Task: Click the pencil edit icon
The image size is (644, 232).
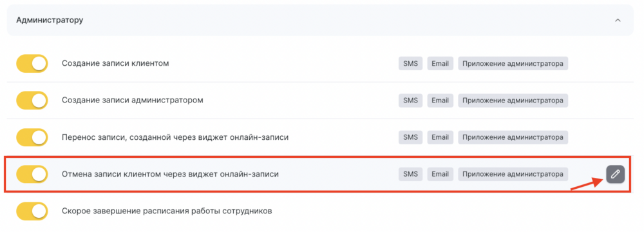Action: pyautogui.click(x=615, y=175)
